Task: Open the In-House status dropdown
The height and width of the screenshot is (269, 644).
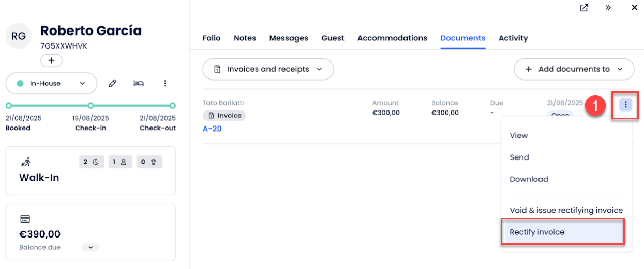Action: [x=51, y=83]
